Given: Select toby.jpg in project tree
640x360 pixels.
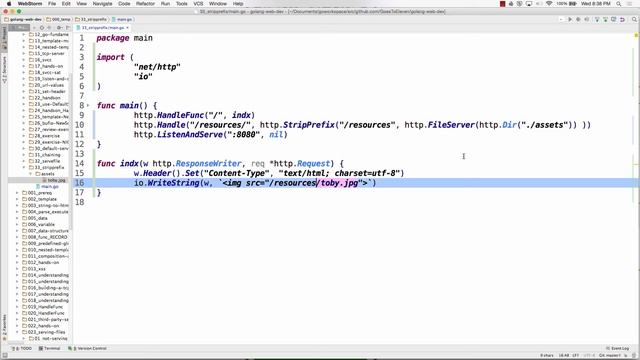Looking at the screenshot, I should tap(53, 180).
